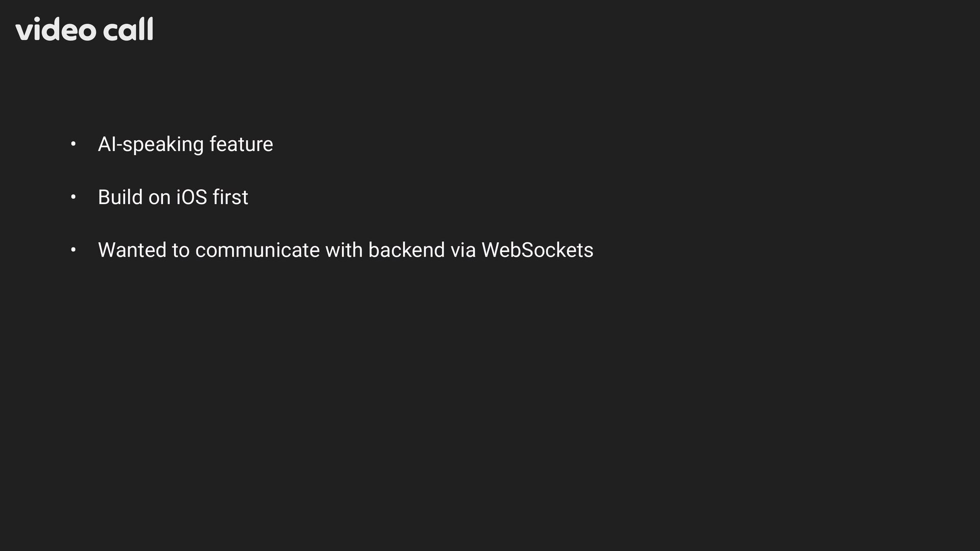Select the "Build on iOS first" line

point(173,197)
